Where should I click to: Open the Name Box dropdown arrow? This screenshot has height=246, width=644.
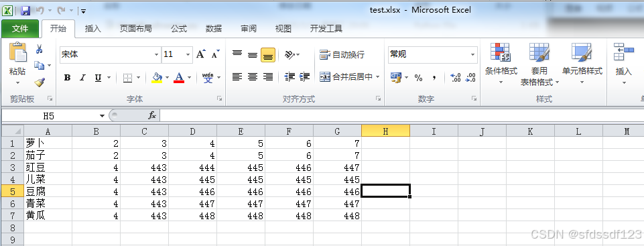102,116
